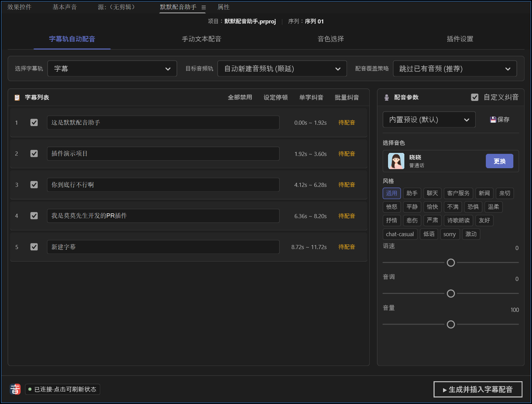The height and width of the screenshot is (404, 532).
Task: Adjust the 语速 slider handle
Action: click(451, 263)
